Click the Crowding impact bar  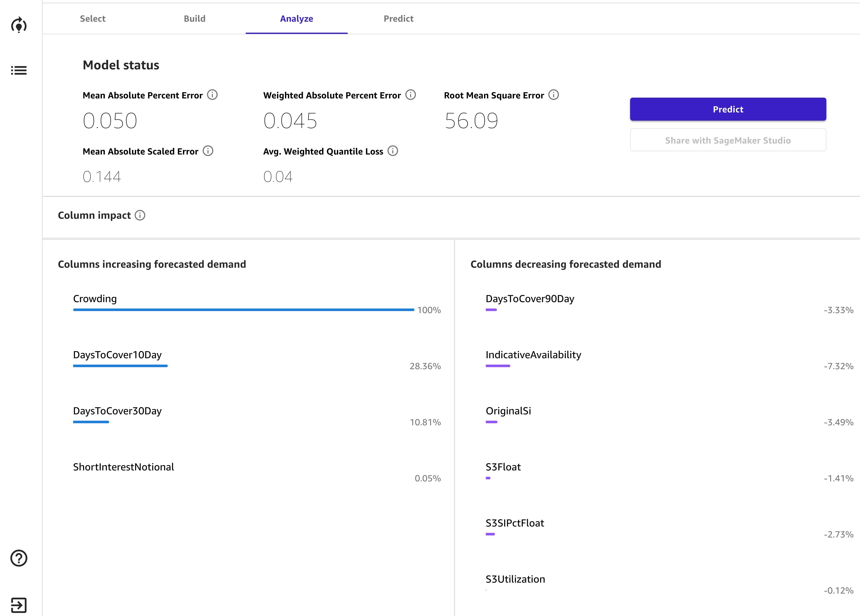tap(243, 310)
